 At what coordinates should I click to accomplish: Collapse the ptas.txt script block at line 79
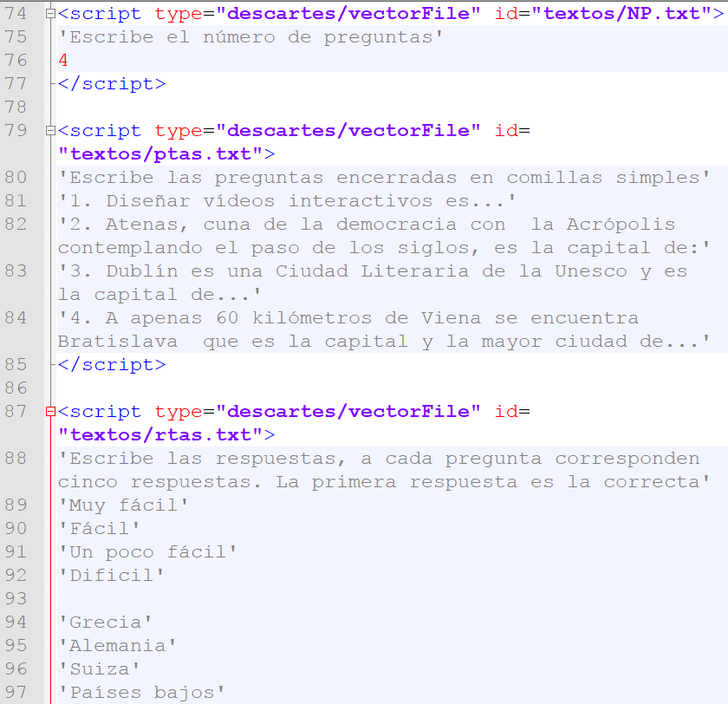click(x=51, y=131)
